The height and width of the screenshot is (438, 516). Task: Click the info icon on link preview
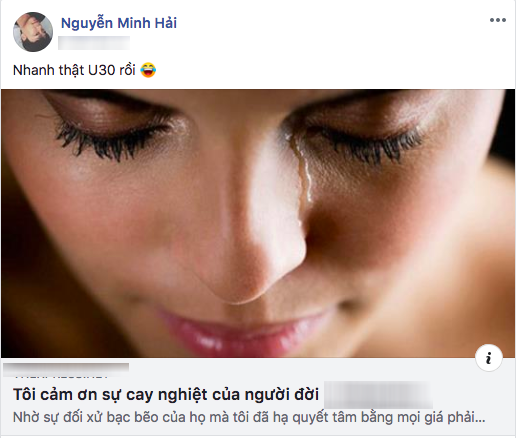coord(488,358)
